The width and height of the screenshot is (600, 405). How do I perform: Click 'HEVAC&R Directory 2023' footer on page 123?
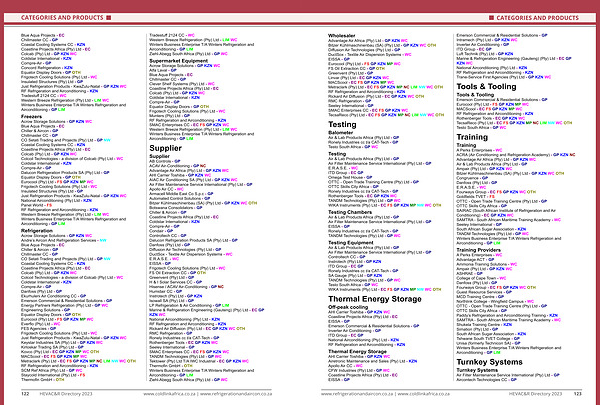pos(535,394)
